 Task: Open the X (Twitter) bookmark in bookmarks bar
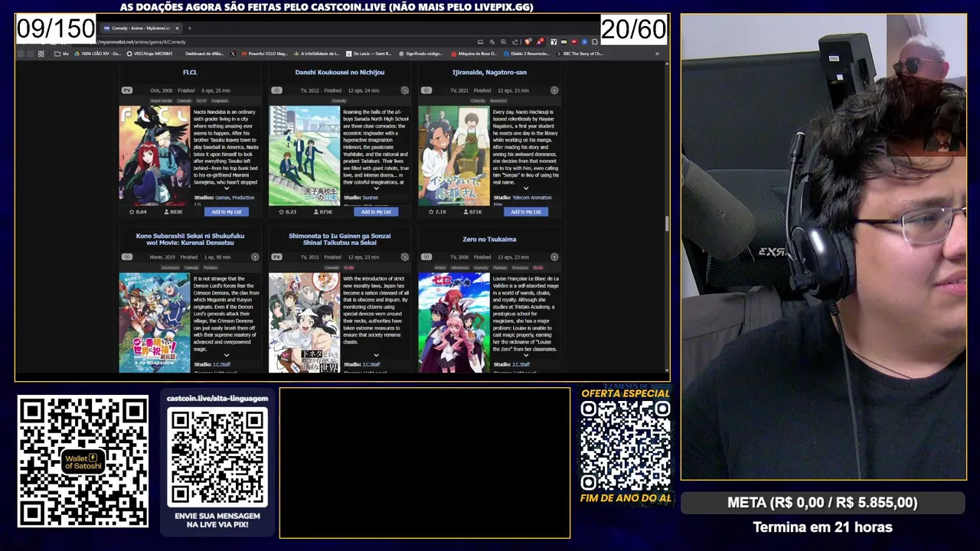pos(233,54)
